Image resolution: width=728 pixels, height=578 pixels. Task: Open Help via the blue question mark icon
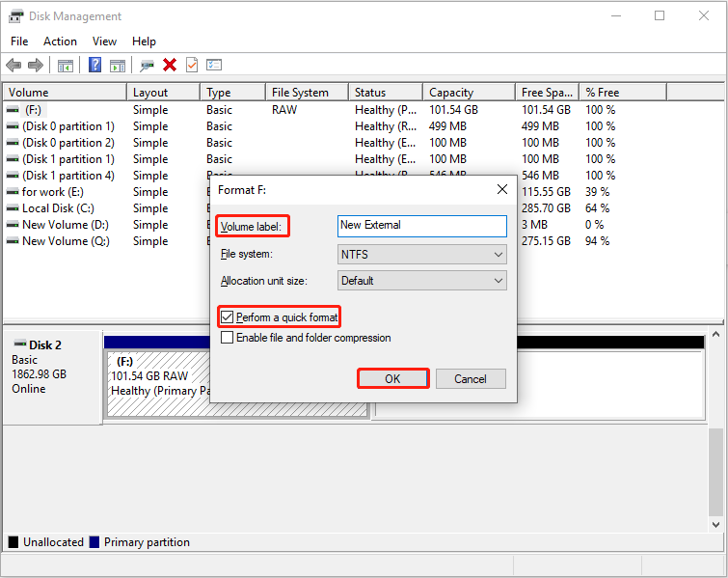pyautogui.click(x=95, y=65)
